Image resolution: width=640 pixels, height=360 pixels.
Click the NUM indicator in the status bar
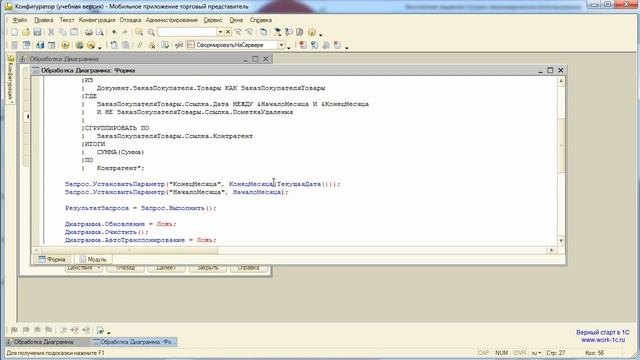click(501, 353)
